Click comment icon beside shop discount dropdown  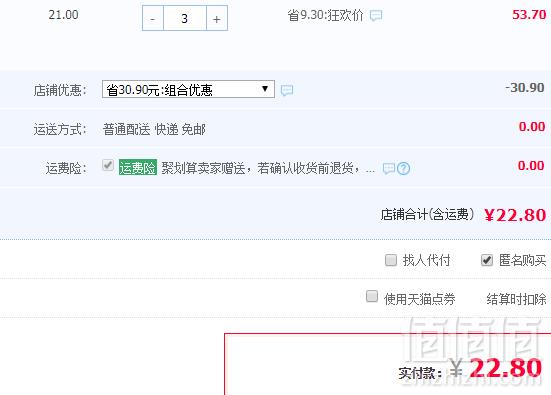click(287, 90)
